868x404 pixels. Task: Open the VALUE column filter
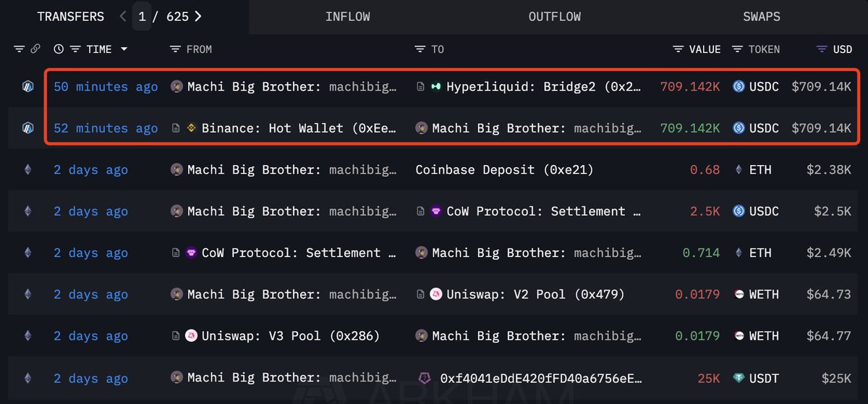point(678,49)
